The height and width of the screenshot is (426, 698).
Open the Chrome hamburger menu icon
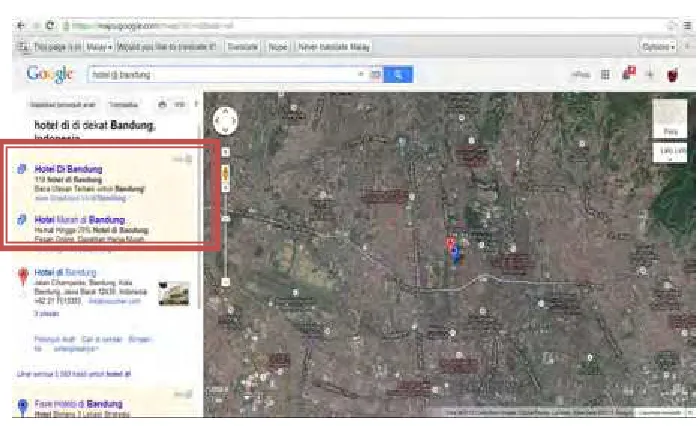688,26
